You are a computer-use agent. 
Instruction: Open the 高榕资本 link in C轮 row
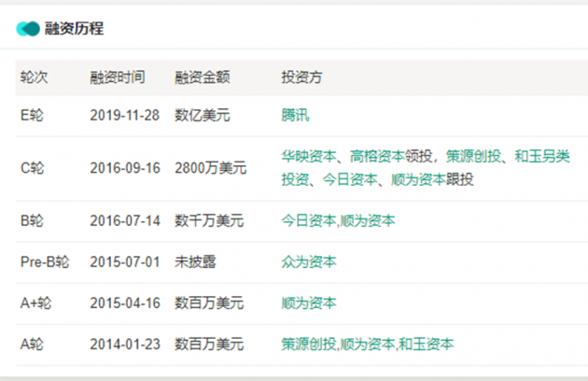tap(377, 156)
